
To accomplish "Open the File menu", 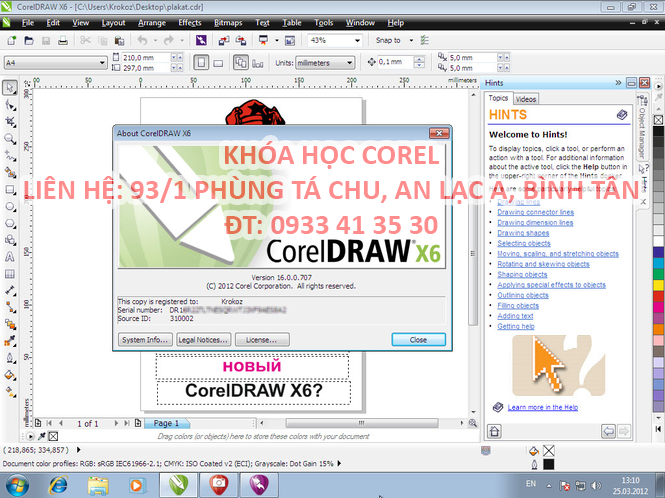I will [x=28, y=23].
